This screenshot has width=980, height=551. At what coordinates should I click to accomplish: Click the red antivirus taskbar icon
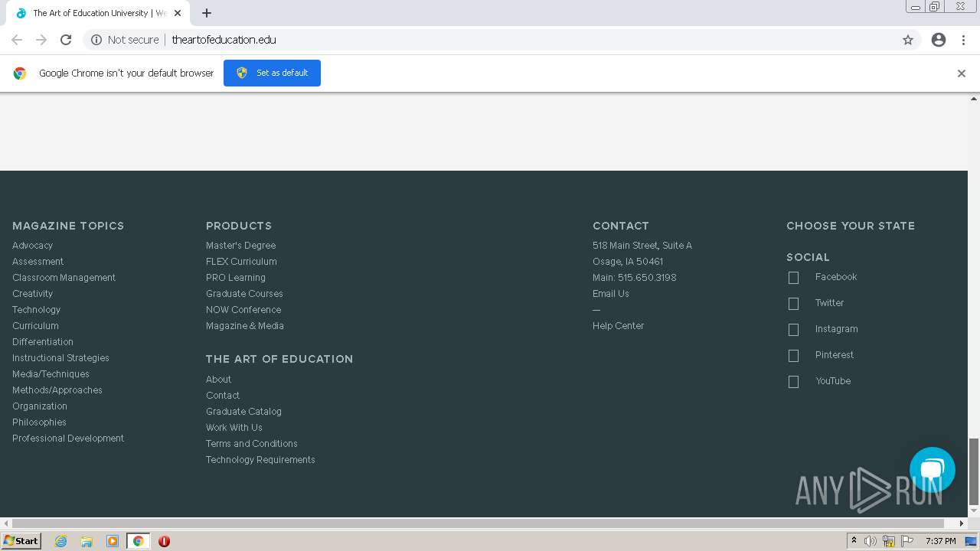(164, 541)
